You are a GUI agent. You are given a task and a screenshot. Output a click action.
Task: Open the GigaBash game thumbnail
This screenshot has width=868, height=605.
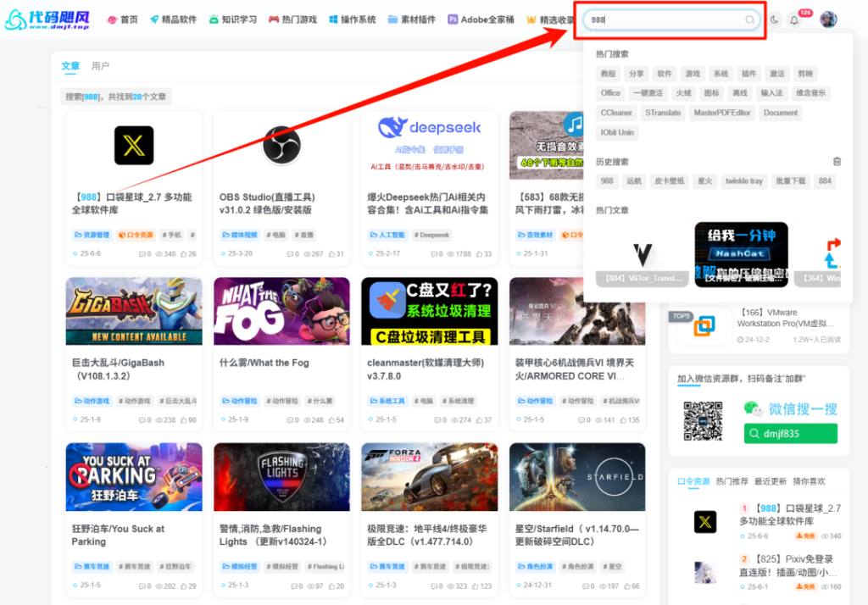click(x=134, y=311)
